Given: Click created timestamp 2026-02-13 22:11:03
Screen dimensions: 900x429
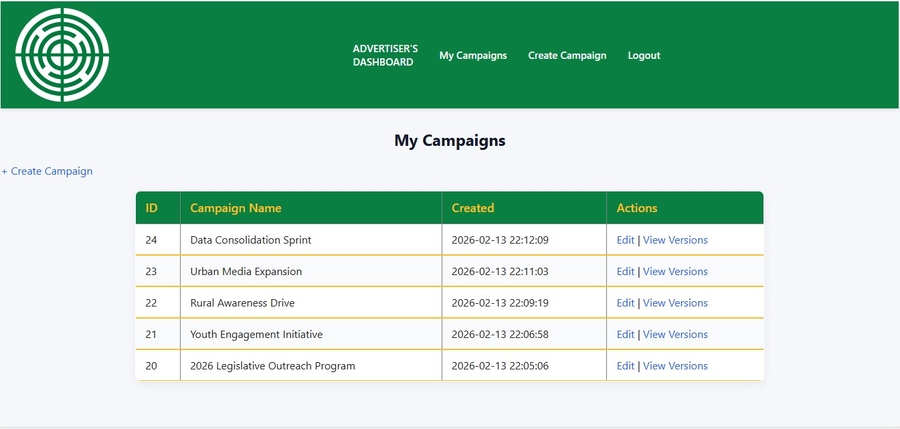Looking at the screenshot, I should click(x=500, y=272).
